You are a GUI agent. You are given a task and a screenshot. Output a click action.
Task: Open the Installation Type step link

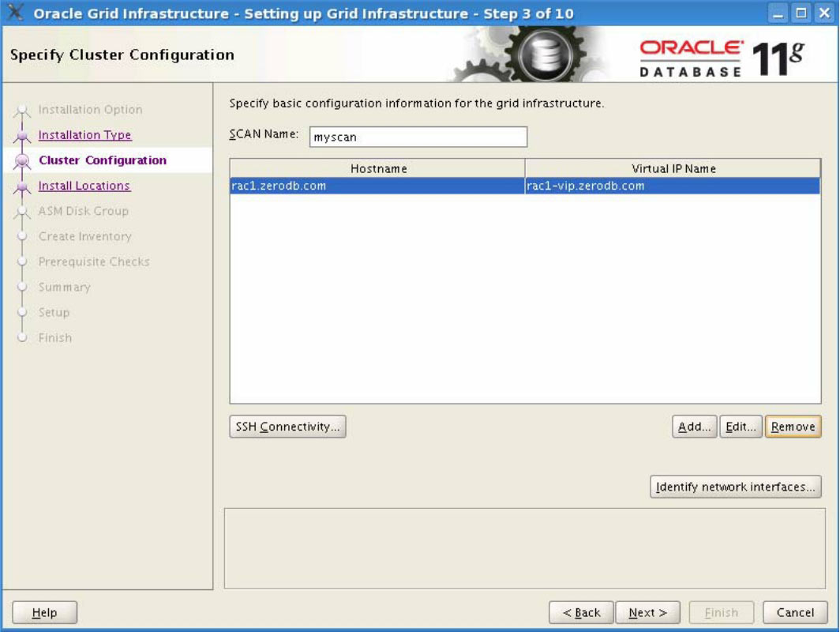click(84, 135)
